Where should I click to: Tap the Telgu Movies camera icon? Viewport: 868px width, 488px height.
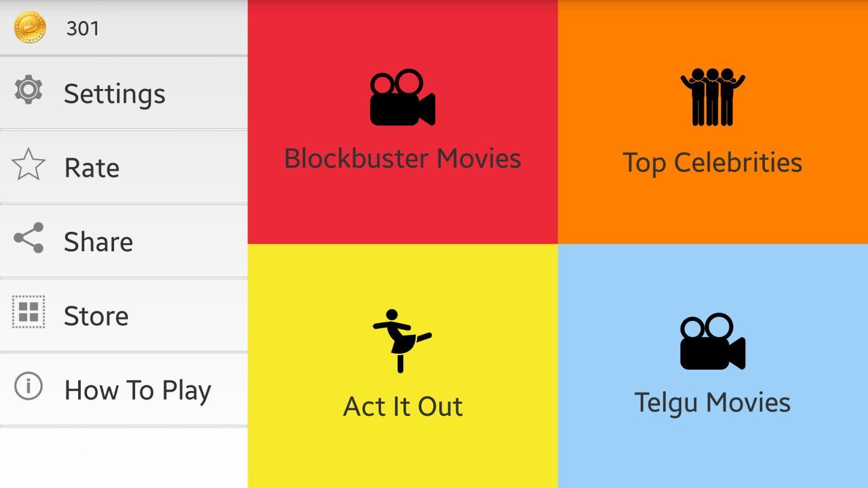pyautogui.click(x=712, y=341)
